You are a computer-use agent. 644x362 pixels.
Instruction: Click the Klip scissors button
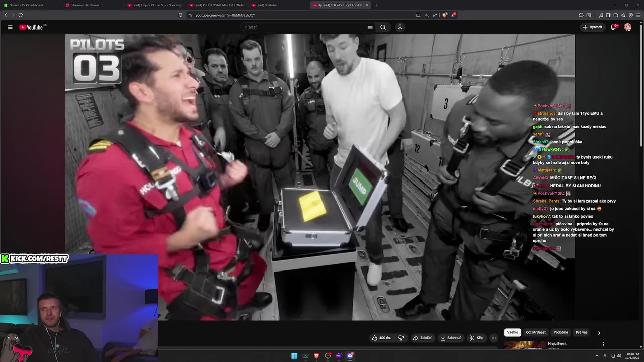click(476, 338)
